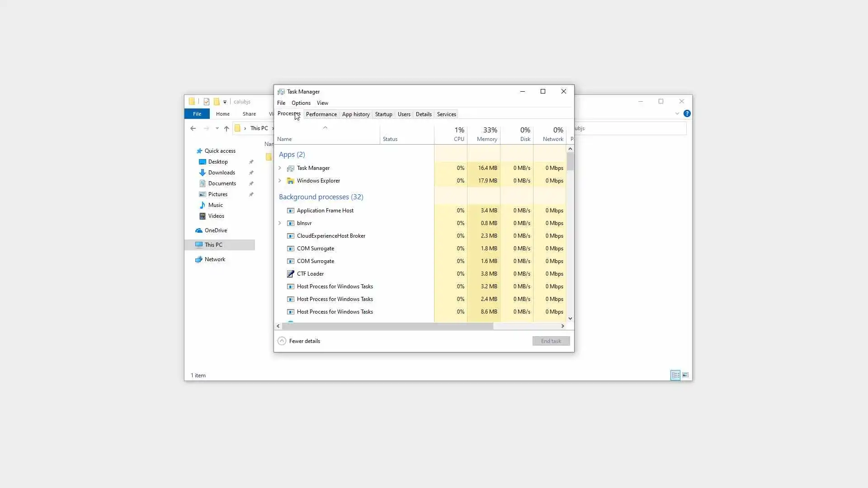Click the Explorer up-directory arrow

(x=226, y=128)
